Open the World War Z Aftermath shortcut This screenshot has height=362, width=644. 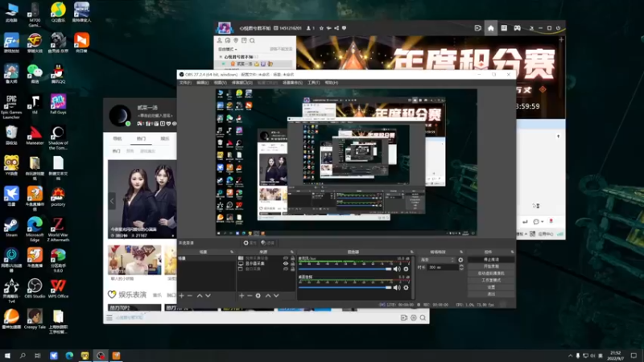[58, 229]
